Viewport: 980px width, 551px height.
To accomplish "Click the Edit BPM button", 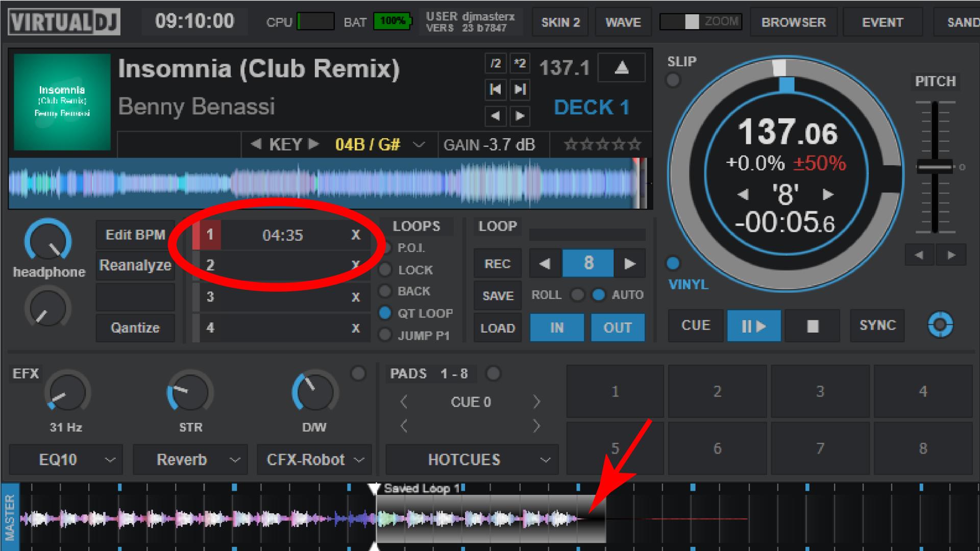I will click(135, 235).
